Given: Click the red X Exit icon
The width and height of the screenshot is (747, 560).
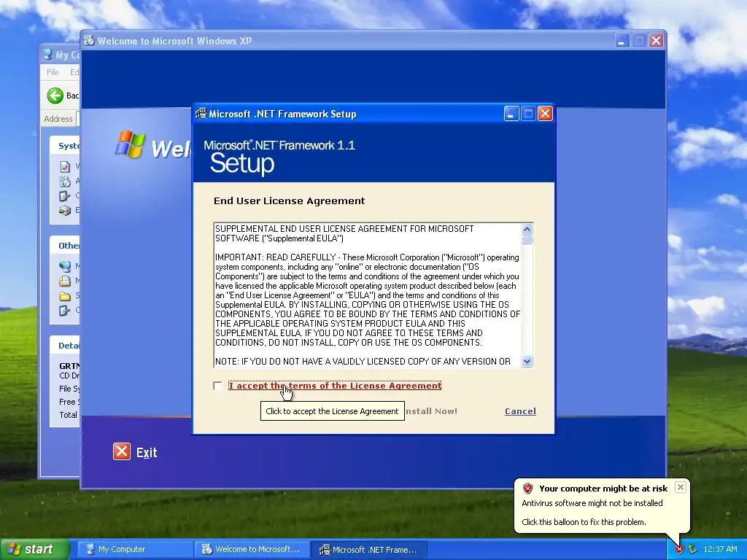Looking at the screenshot, I should click(122, 451).
